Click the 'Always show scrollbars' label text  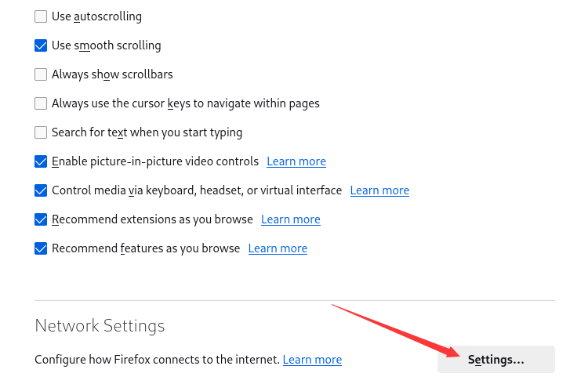click(x=112, y=74)
